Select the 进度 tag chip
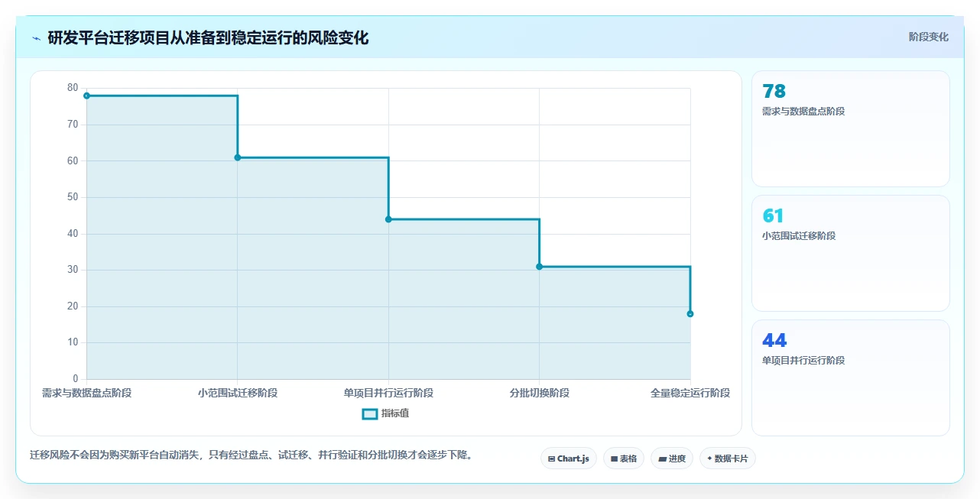The height and width of the screenshot is (499, 980). [x=672, y=458]
